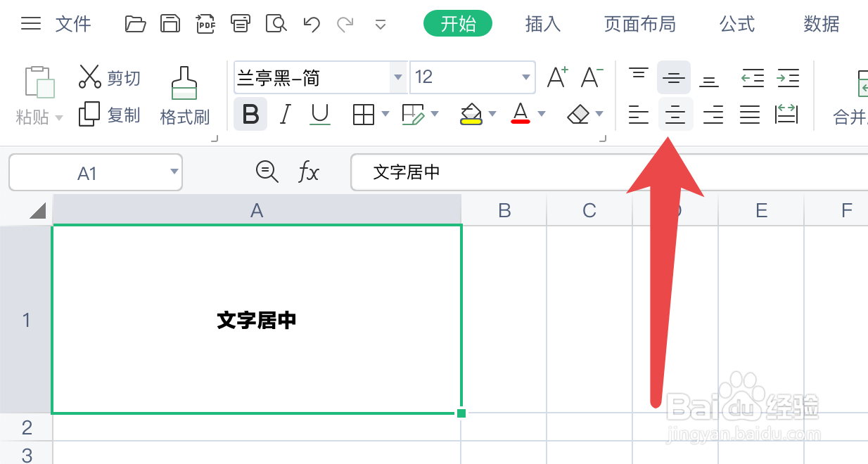Click the undo arrow icon
The height and width of the screenshot is (464, 868).
[310, 23]
